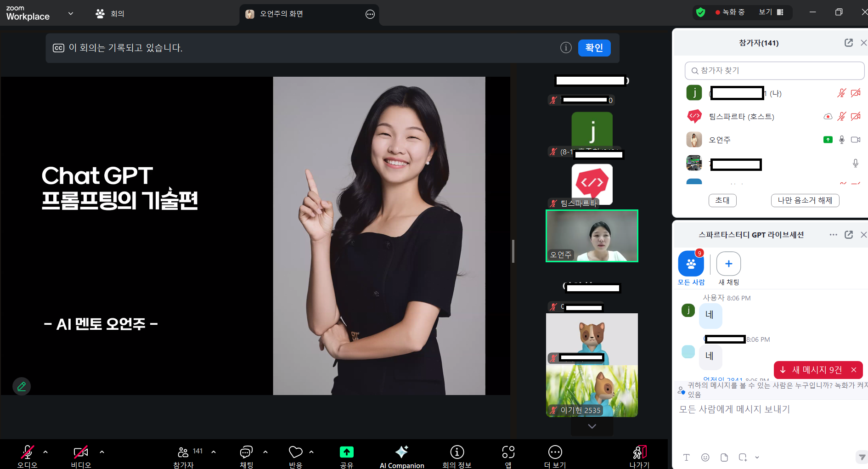Select 오언주 in participants list
868x469 pixels.
tap(773, 140)
